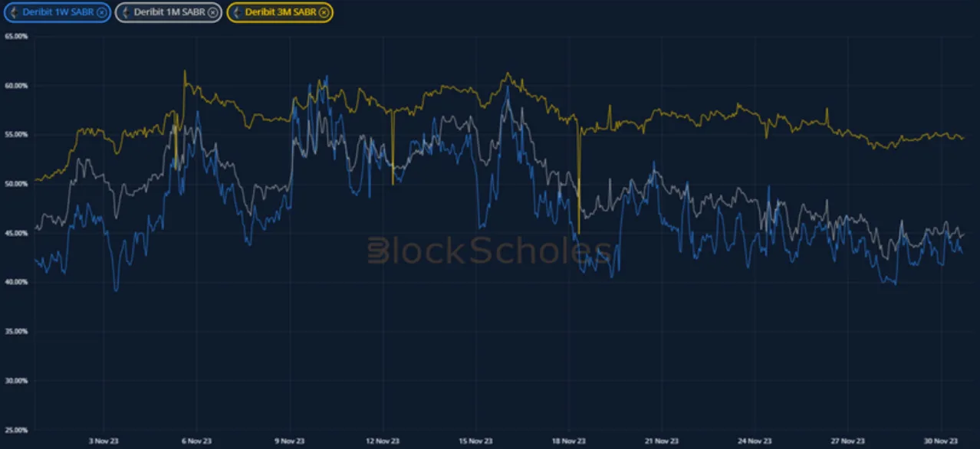The height and width of the screenshot is (449, 980).
Task: Click the 12 Nov 23 date label
Action: pyautogui.click(x=383, y=441)
